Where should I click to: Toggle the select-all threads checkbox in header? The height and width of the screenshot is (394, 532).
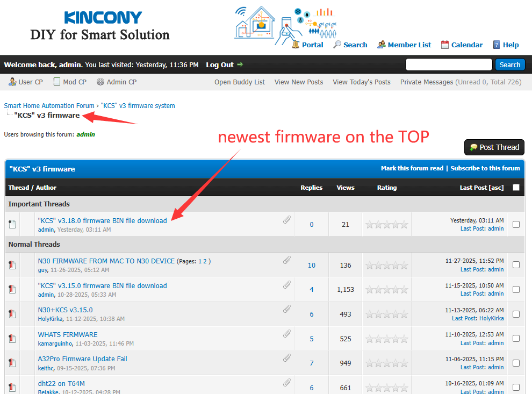point(516,188)
